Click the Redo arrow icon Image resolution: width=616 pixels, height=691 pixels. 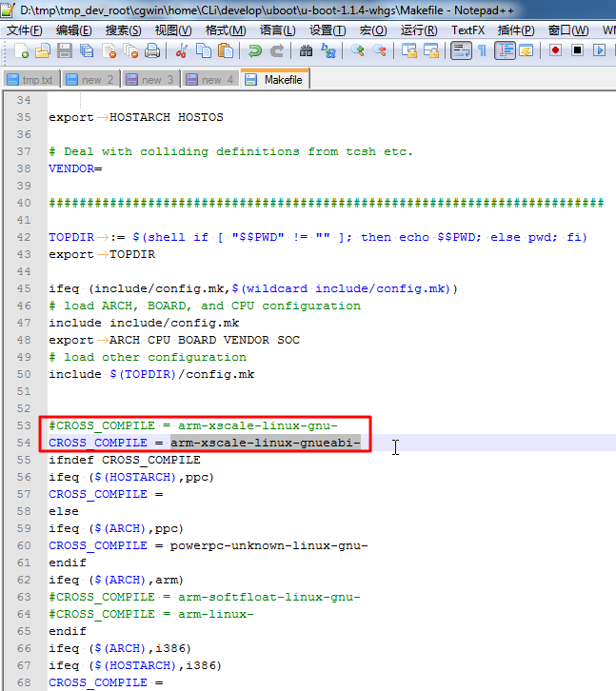276,50
